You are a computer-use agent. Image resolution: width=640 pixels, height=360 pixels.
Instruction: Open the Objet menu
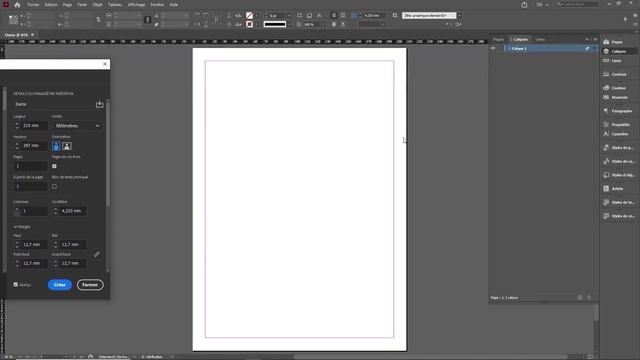pos(97,4)
